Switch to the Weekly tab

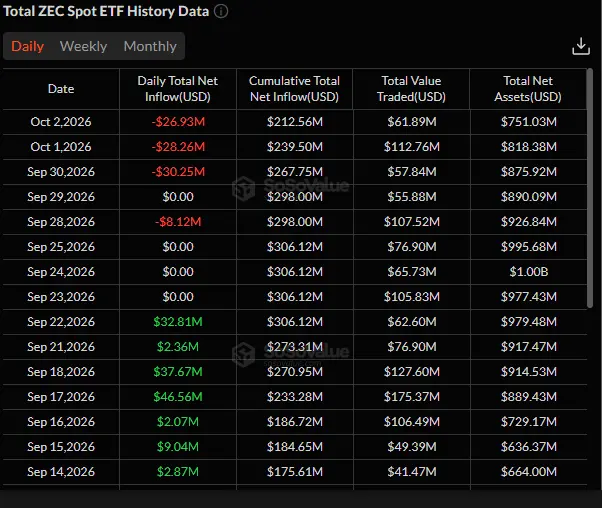click(83, 46)
